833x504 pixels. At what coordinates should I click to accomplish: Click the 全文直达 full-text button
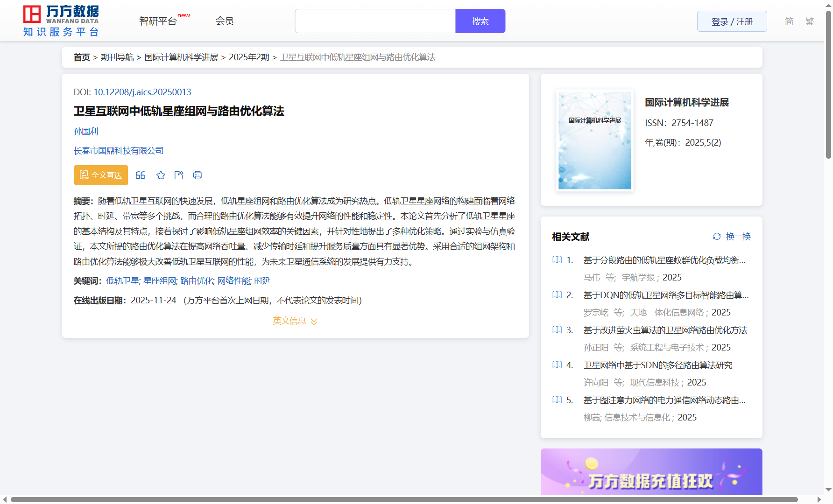point(101,175)
